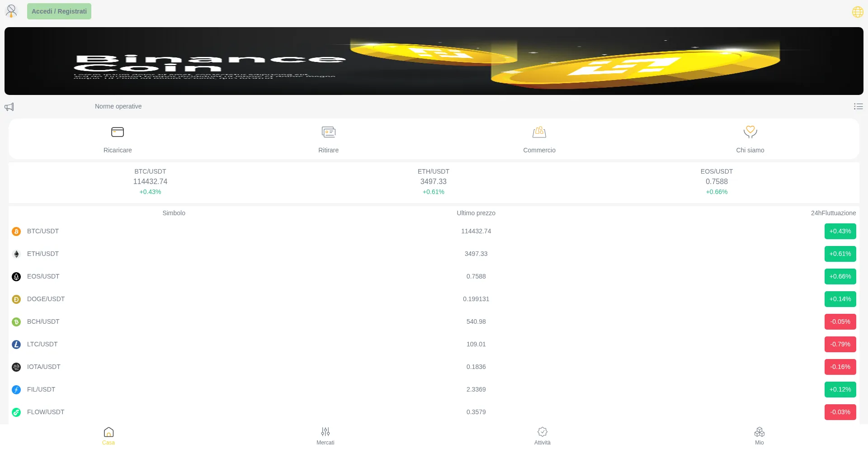The height and width of the screenshot is (449, 868).
Task: Select the IOTA/USDT row
Action: 434,367
